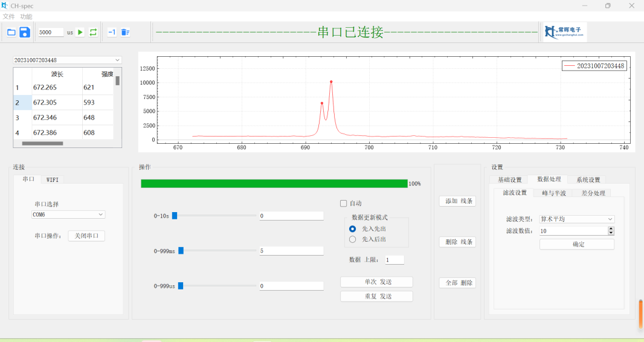The image size is (644, 342).
Task: Click the 滤波数值 field showing 10
Action: point(573,231)
